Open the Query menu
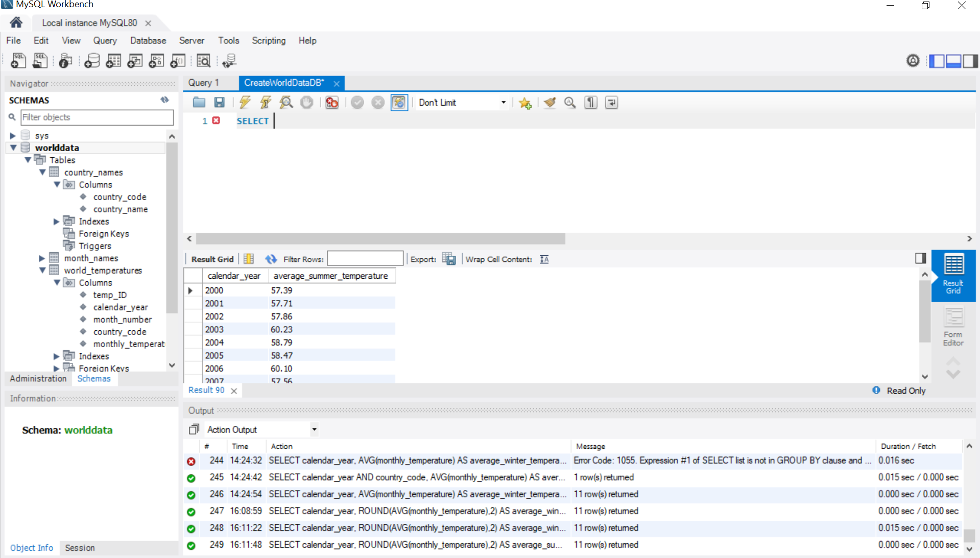 pos(105,40)
